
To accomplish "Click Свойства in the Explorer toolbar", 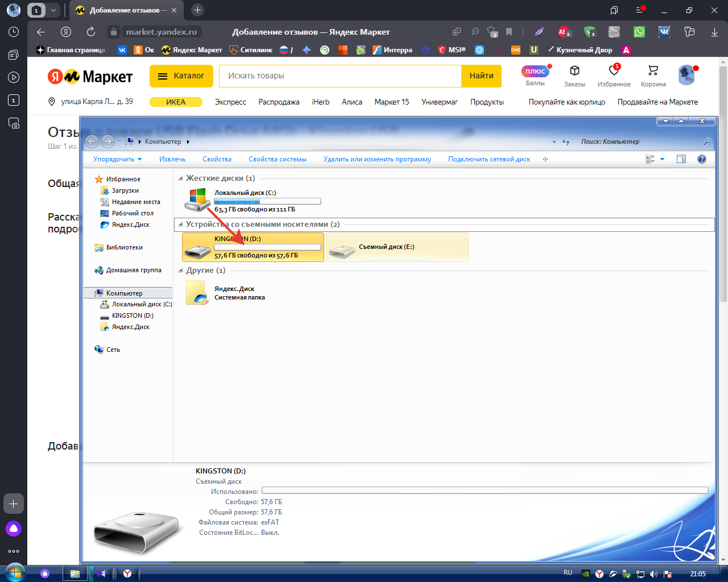I will coord(217,159).
